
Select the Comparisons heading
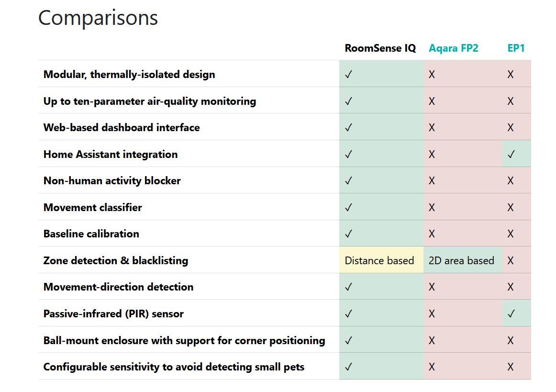(x=98, y=18)
